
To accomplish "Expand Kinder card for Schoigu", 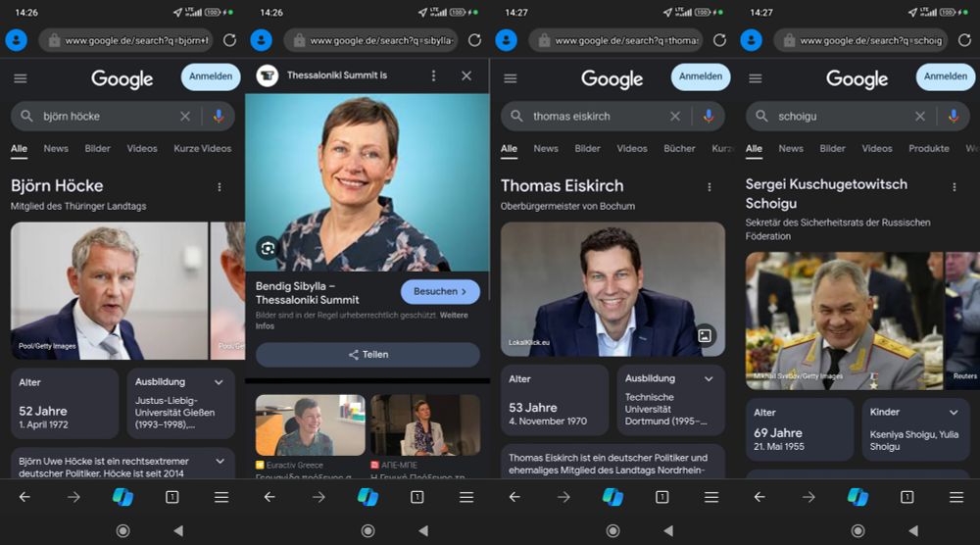I will pos(954,413).
